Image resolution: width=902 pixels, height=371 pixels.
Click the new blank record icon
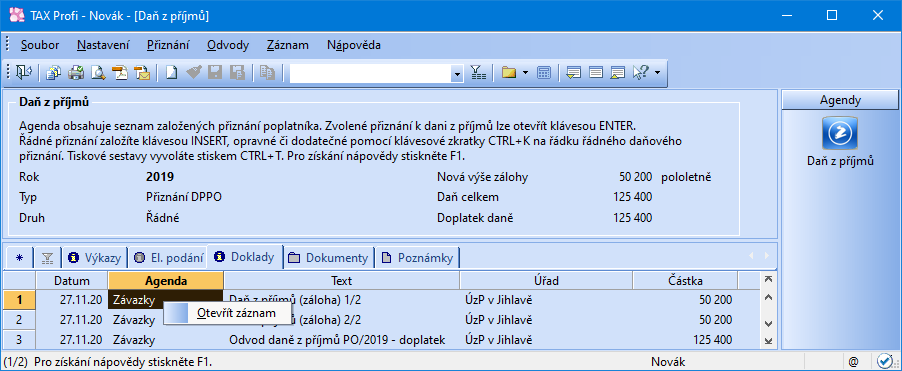tap(171, 72)
